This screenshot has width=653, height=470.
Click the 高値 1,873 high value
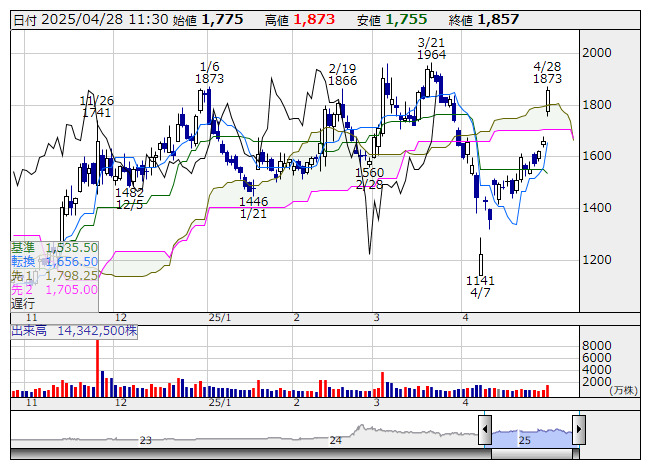click(x=300, y=19)
